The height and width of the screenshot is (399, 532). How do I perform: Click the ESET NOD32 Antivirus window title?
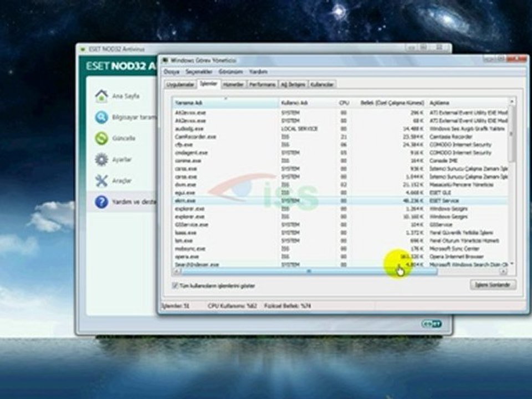click(x=116, y=49)
